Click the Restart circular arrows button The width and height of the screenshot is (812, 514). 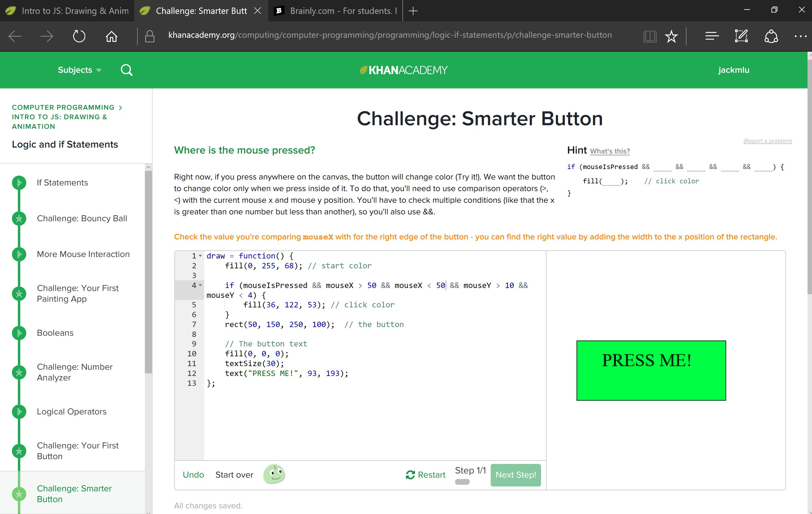(426, 475)
